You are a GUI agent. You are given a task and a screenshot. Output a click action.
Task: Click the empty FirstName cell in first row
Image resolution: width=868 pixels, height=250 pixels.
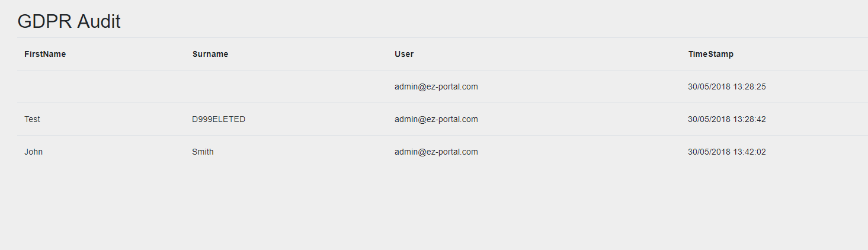click(101, 86)
